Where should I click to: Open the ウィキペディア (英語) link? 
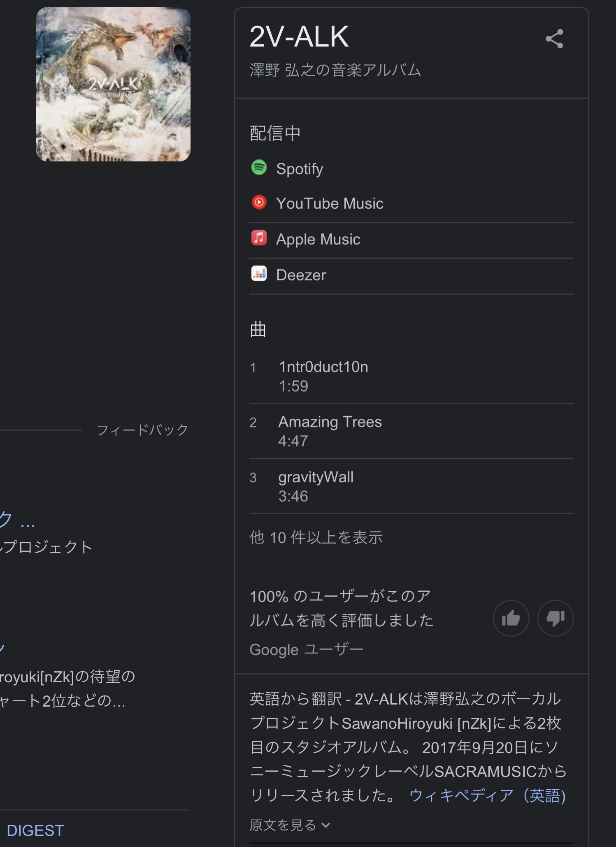(x=488, y=796)
